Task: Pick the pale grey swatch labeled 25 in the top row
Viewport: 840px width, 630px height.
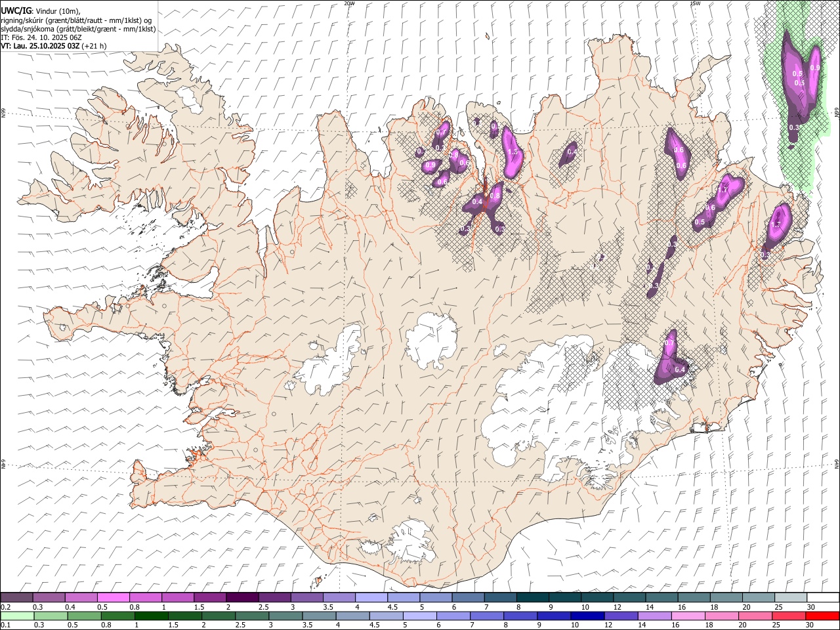Action: point(791,597)
